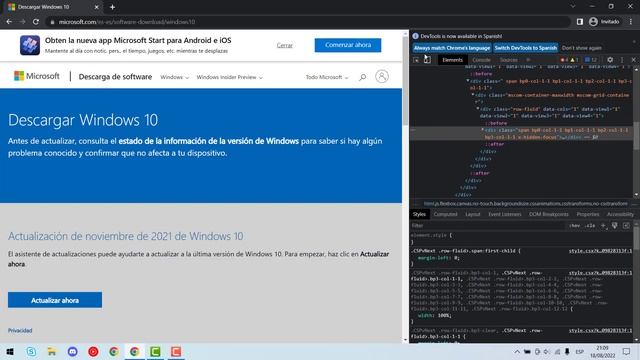Viewport: 640px width, 360px height.
Task: Expand the Windows nav dropdown
Action: tap(174, 77)
